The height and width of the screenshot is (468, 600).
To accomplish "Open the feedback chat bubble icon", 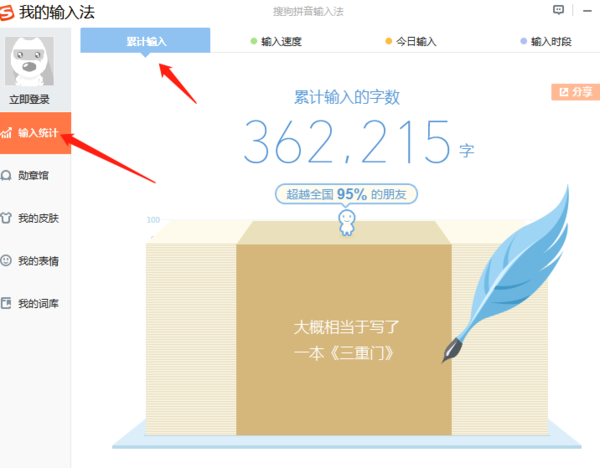I will tap(558, 10).
